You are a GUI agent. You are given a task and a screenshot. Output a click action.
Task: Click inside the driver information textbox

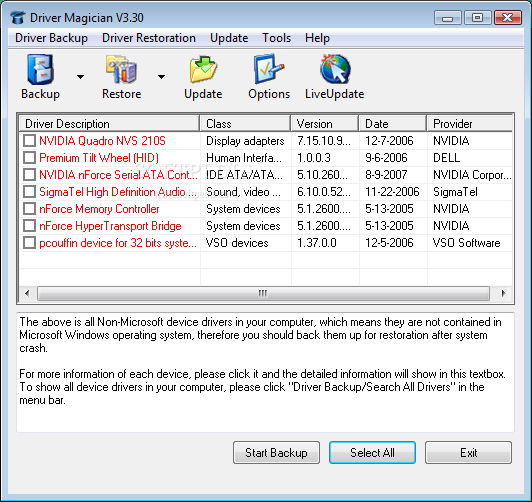click(x=265, y=372)
